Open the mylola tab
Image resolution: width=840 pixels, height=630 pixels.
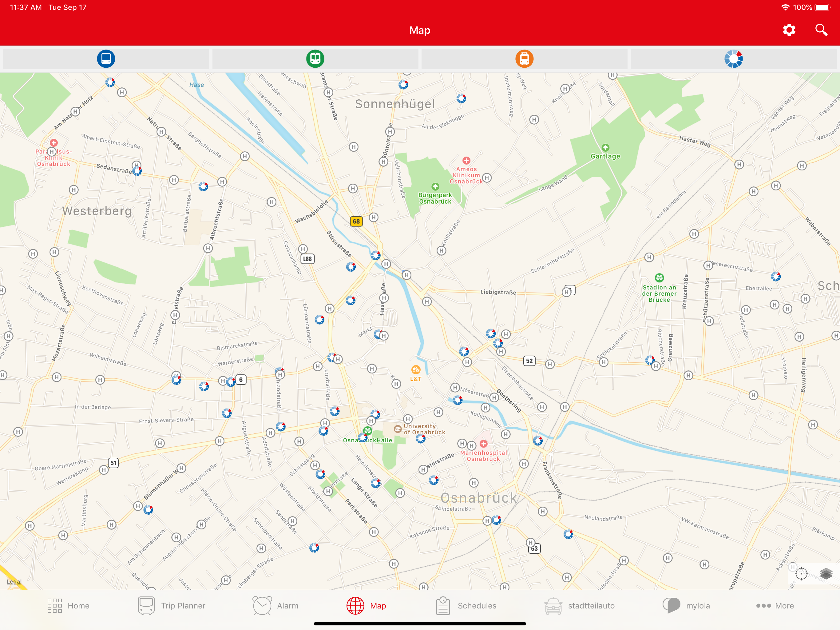(x=686, y=606)
